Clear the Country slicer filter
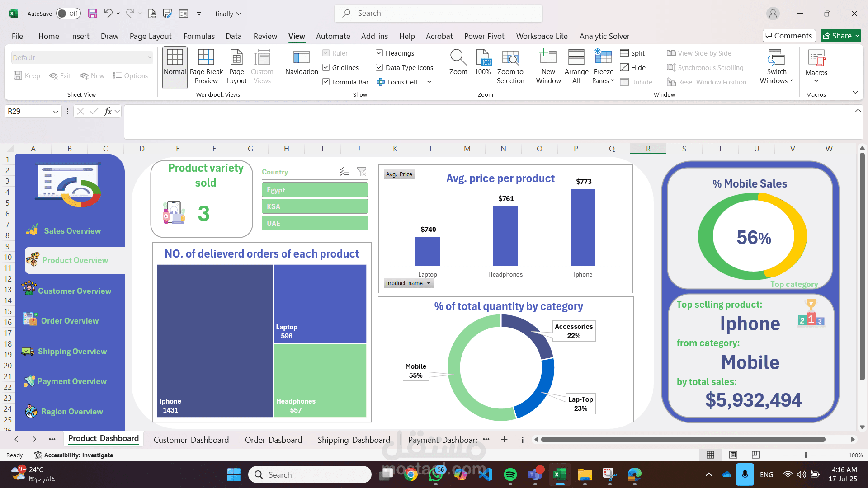The height and width of the screenshot is (488, 868). [362, 172]
